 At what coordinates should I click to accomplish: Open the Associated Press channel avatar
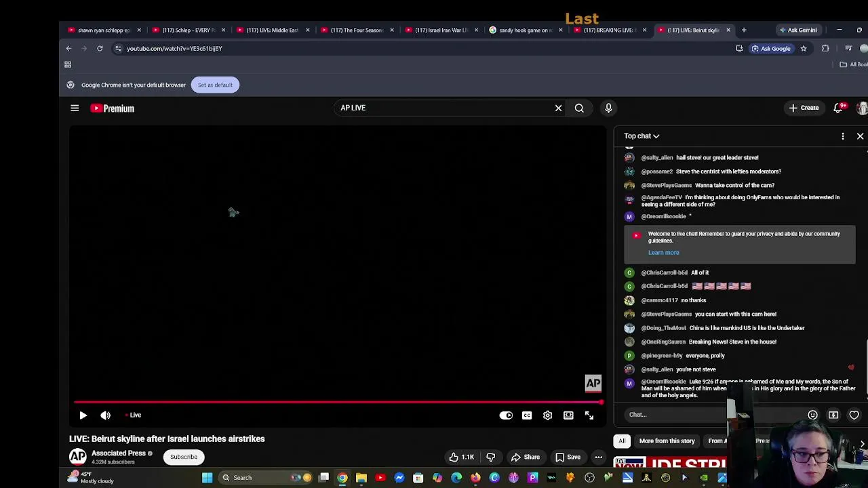[x=78, y=457]
